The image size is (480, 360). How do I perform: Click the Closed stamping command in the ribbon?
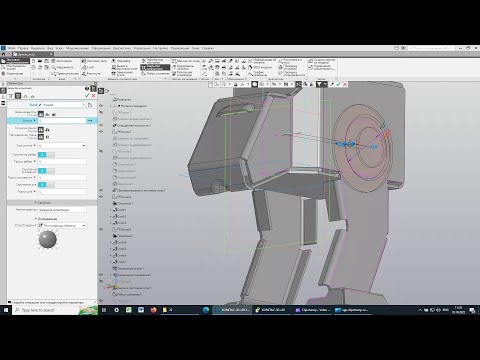pyautogui.click(x=155, y=67)
